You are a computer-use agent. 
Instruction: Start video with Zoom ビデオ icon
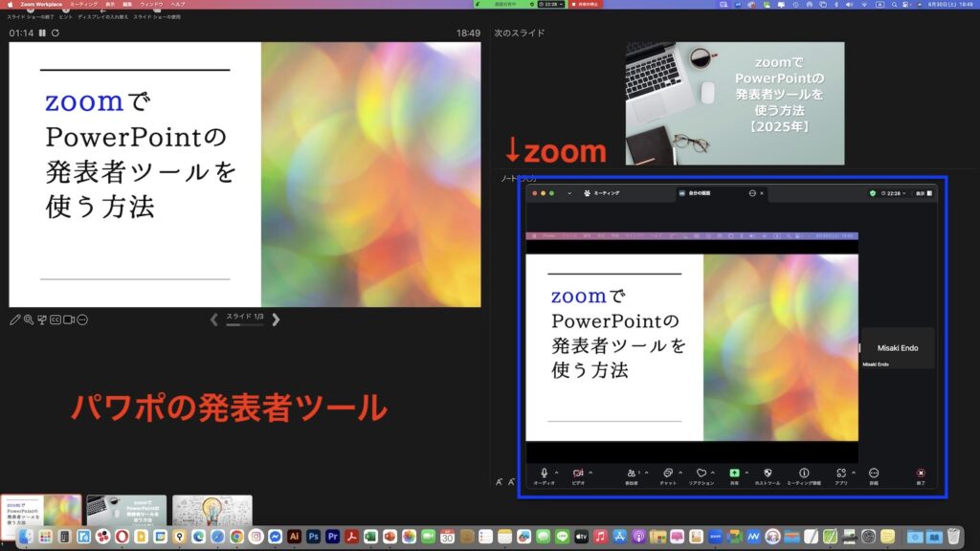click(578, 475)
